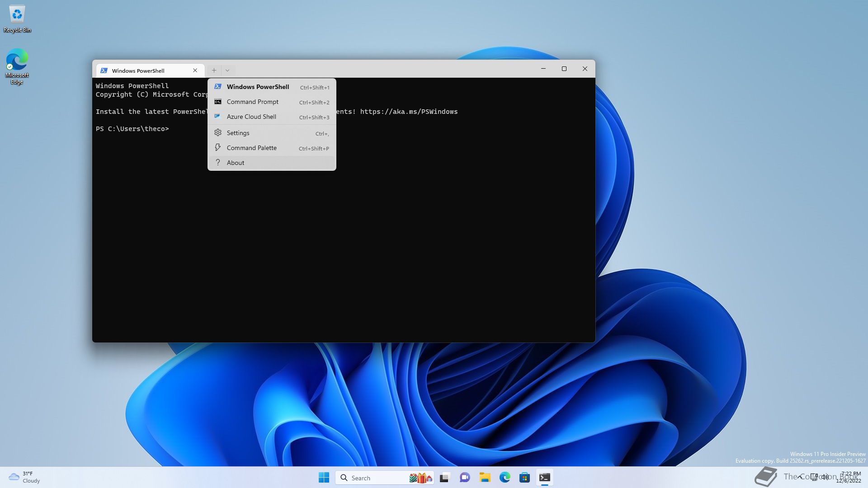Close the Terminal window
The image size is (868, 488).
[585, 69]
